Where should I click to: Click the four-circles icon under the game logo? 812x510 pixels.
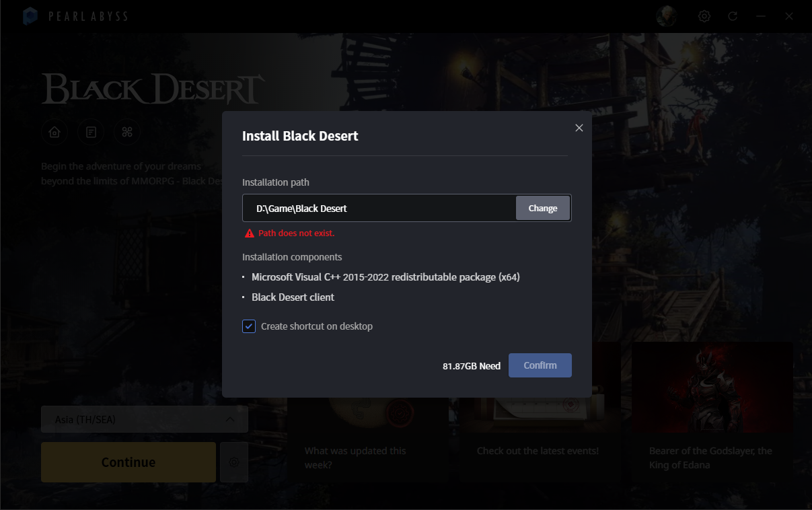pos(126,133)
